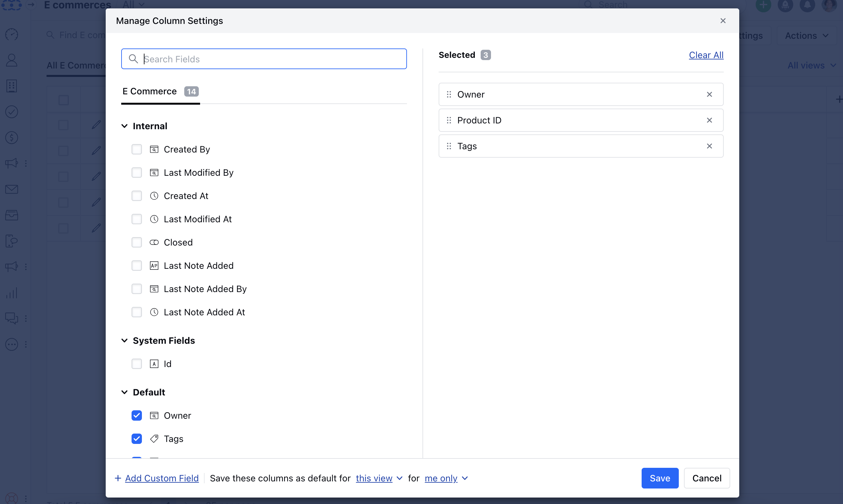Open the chat bubbles icon in sidebar

point(12,318)
